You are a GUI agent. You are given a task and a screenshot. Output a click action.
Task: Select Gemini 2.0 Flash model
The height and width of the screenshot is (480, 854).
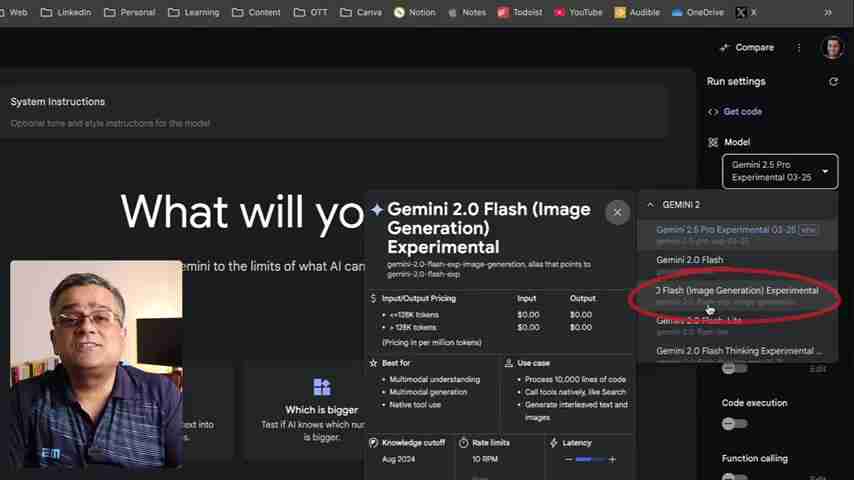pos(737,265)
